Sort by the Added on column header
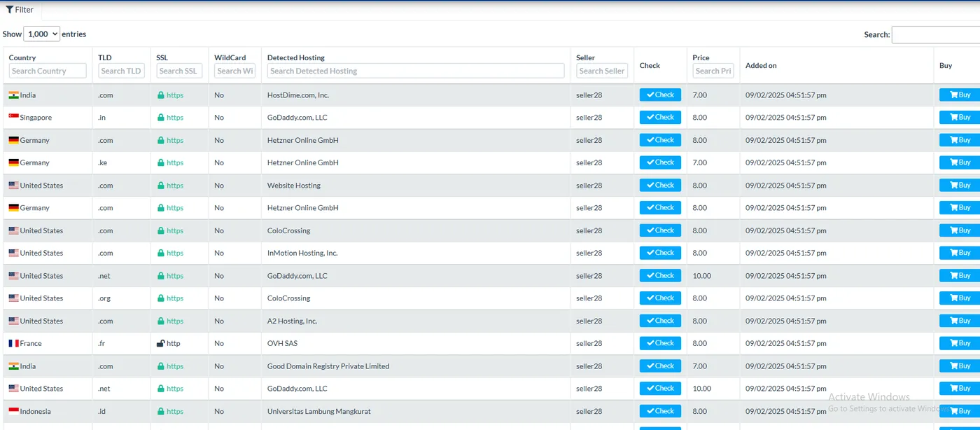The image size is (980, 430). 761,66
